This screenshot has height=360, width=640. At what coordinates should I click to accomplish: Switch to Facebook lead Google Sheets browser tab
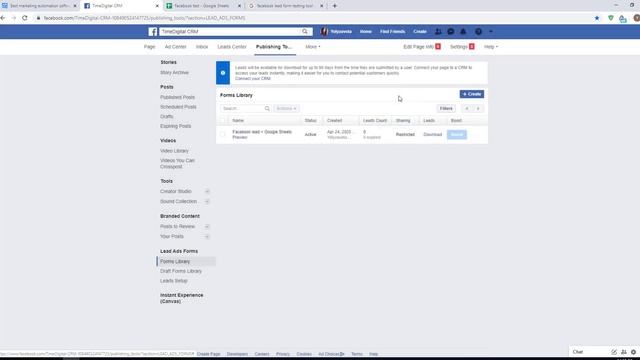coord(201,6)
